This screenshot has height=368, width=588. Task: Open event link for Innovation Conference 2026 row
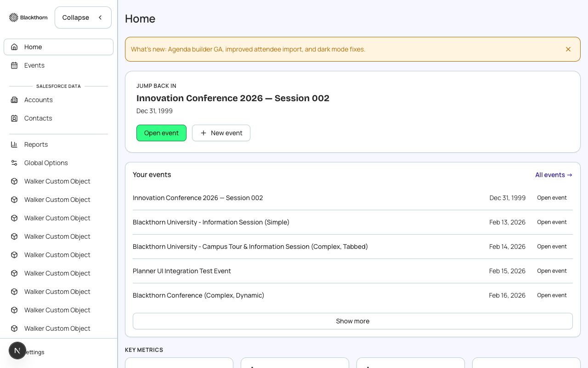pyautogui.click(x=552, y=198)
